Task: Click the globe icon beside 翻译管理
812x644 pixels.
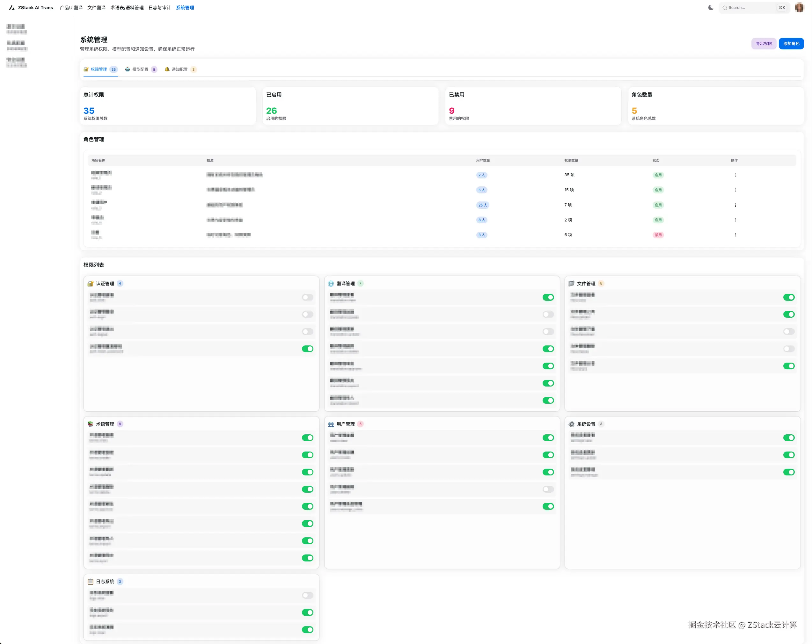Action: click(x=331, y=283)
